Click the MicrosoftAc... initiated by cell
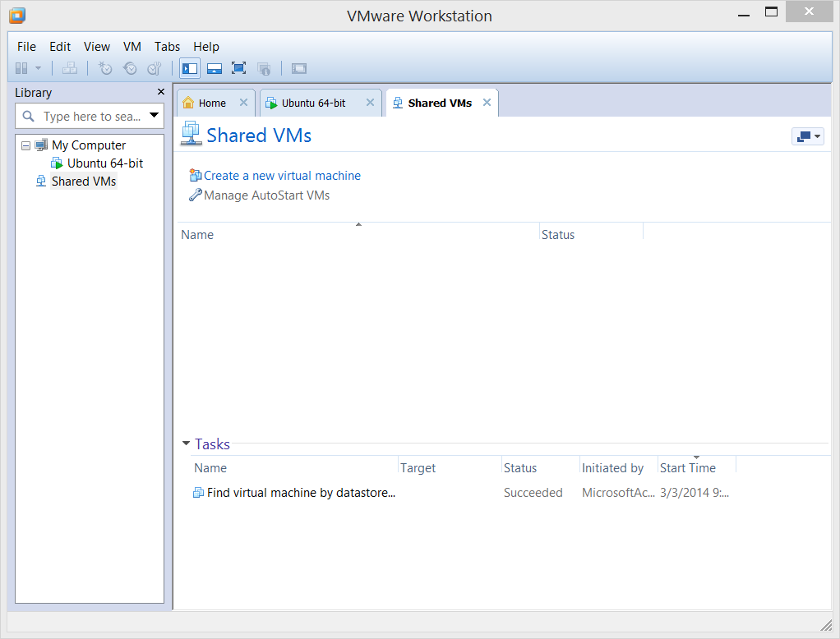Viewport: 840px width, 639px height. click(x=618, y=492)
